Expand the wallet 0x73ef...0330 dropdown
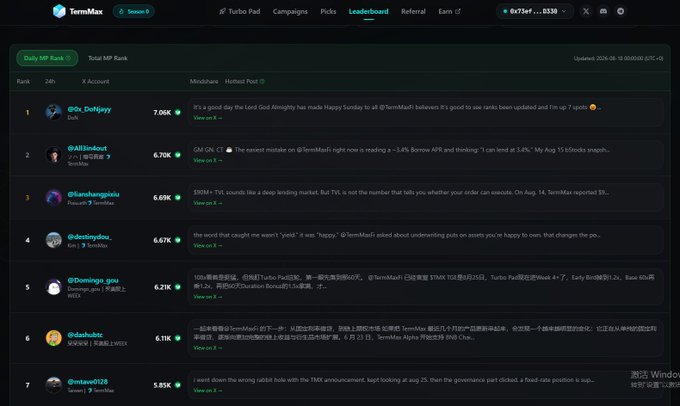 tap(535, 11)
